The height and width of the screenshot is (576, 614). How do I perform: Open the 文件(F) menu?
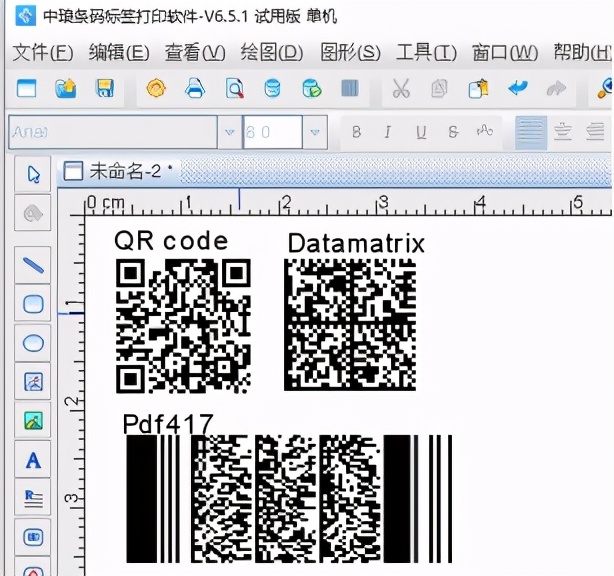[43, 52]
